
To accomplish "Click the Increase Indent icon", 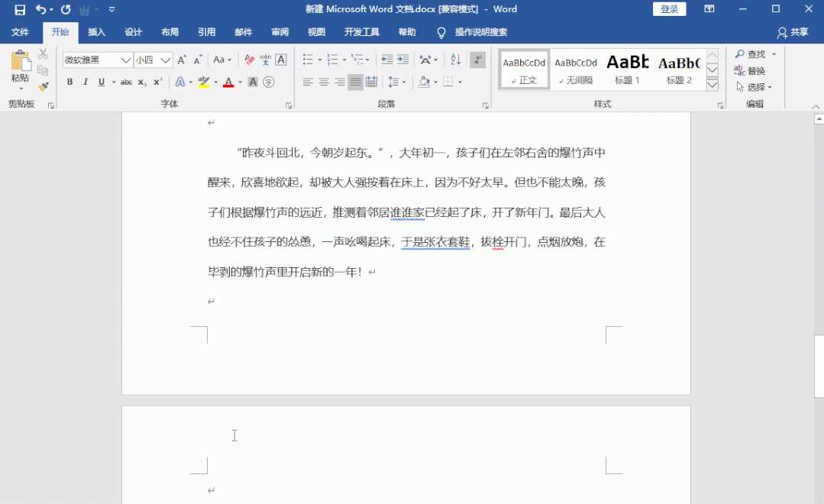I will point(403,60).
